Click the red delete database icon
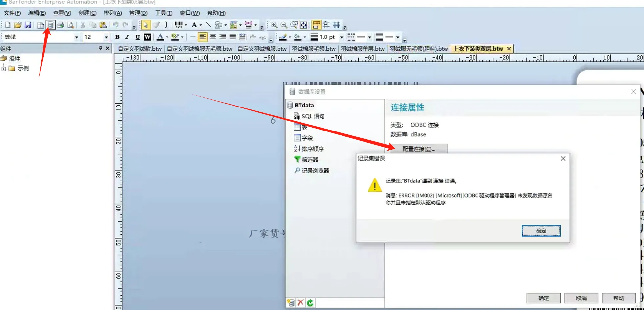Screen dimensions: 644x310 tap(300, 302)
